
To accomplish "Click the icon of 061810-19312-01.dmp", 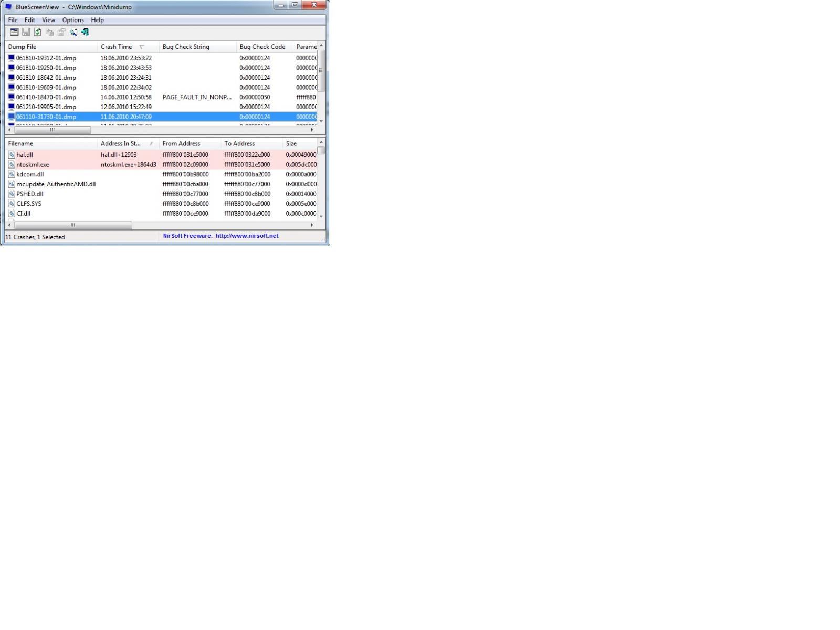I will (x=11, y=58).
